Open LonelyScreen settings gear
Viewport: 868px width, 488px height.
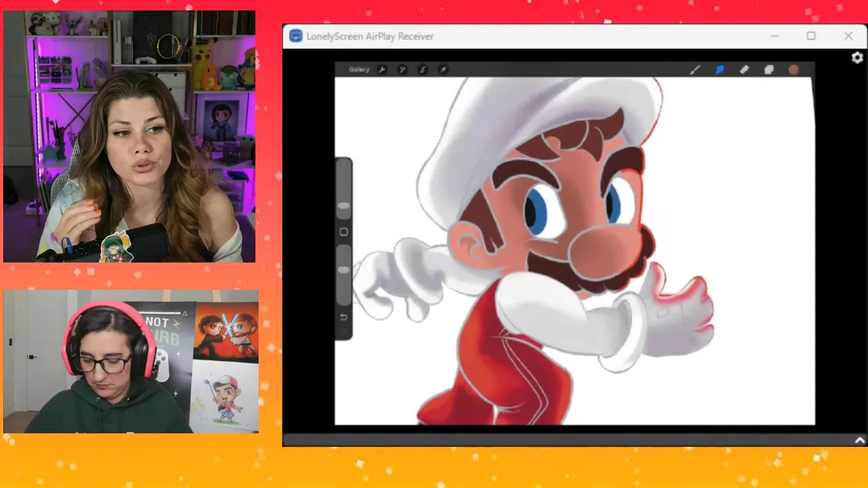pyautogui.click(x=857, y=58)
